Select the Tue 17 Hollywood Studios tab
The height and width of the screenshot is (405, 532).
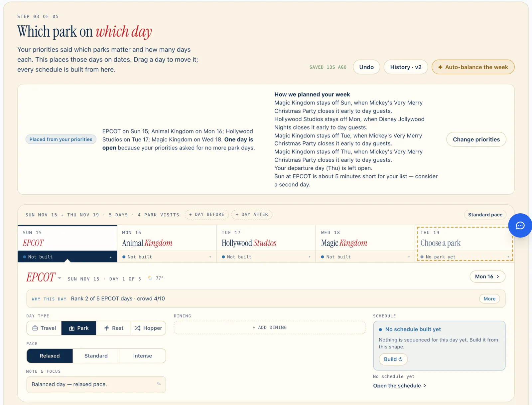(266, 239)
